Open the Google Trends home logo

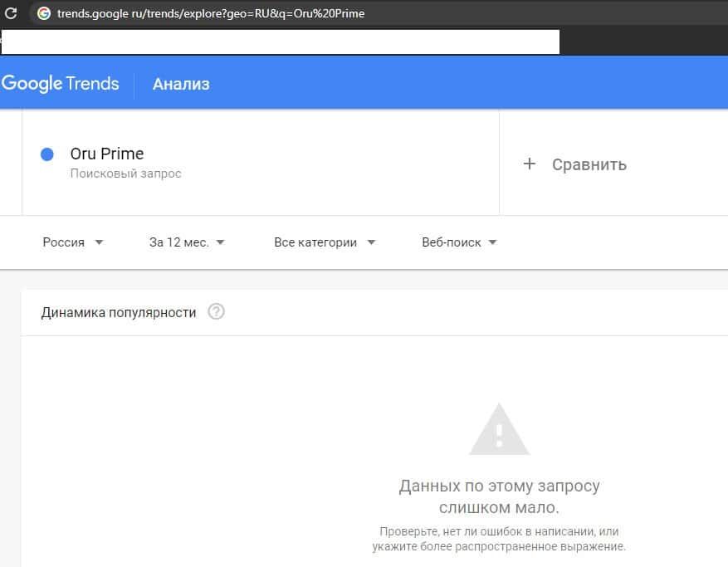point(61,84)
